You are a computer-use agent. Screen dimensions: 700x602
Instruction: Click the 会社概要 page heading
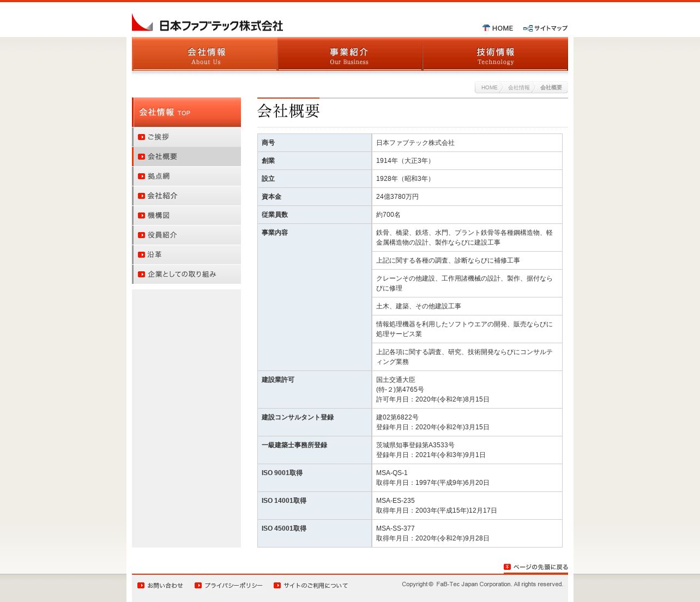pyautogui.click(x=288, y=111)
